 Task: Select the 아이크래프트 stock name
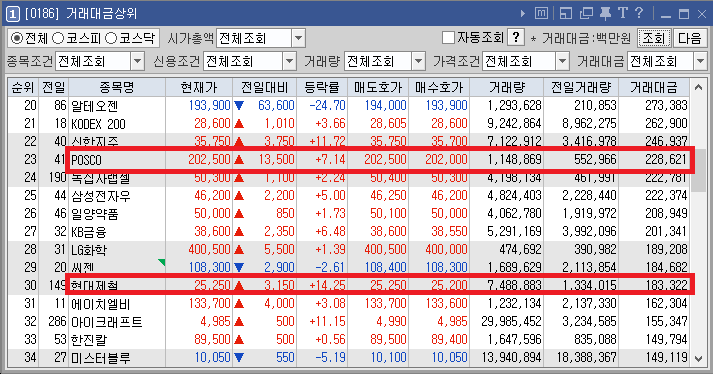pos(107,322)
